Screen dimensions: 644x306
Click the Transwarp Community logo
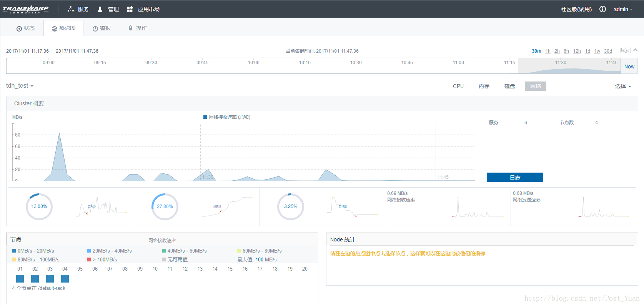[x=25, y=9]
